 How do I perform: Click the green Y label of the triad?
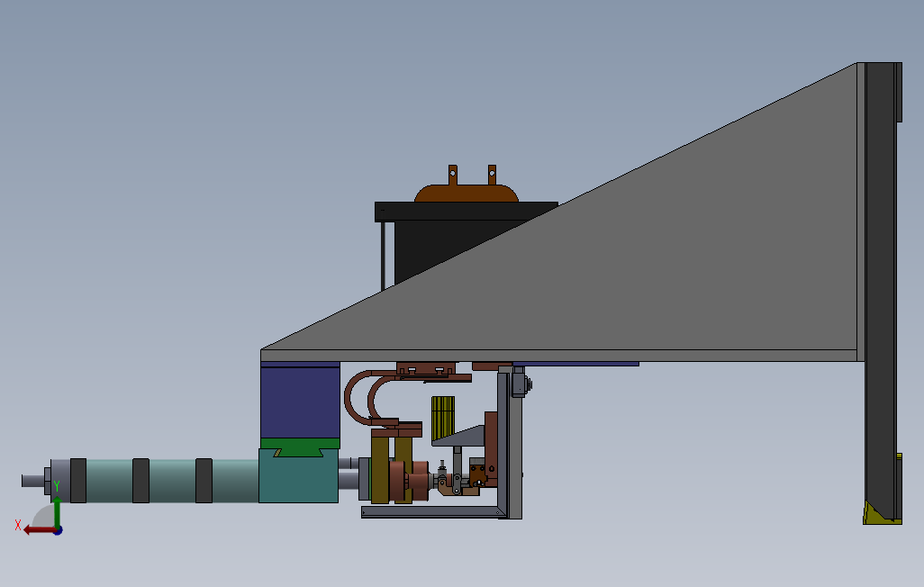(x=57, y=486)
